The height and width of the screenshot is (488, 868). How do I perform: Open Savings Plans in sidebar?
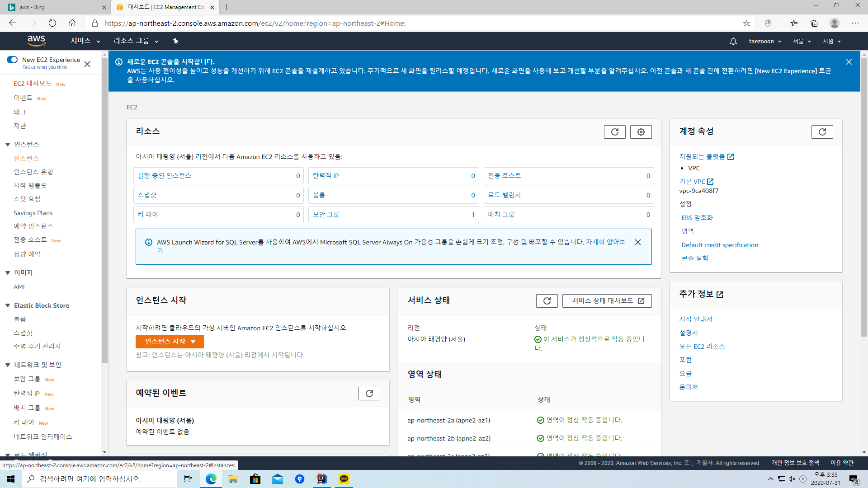(33, 213)
